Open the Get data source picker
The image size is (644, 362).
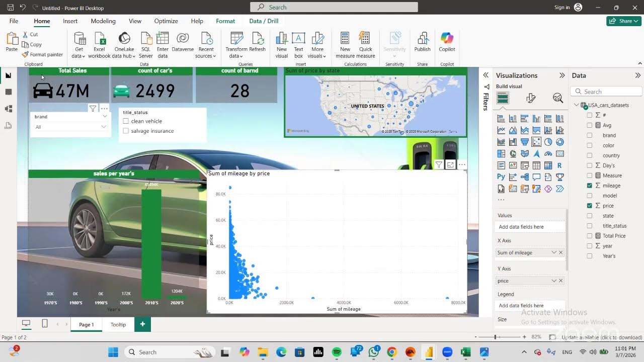(79, 45)
